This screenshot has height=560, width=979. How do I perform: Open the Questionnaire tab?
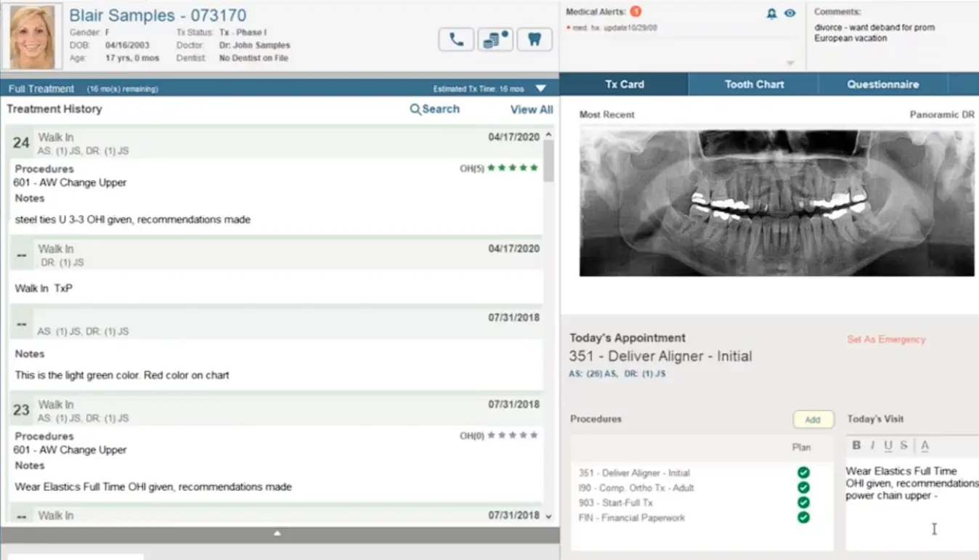(881, 84)
